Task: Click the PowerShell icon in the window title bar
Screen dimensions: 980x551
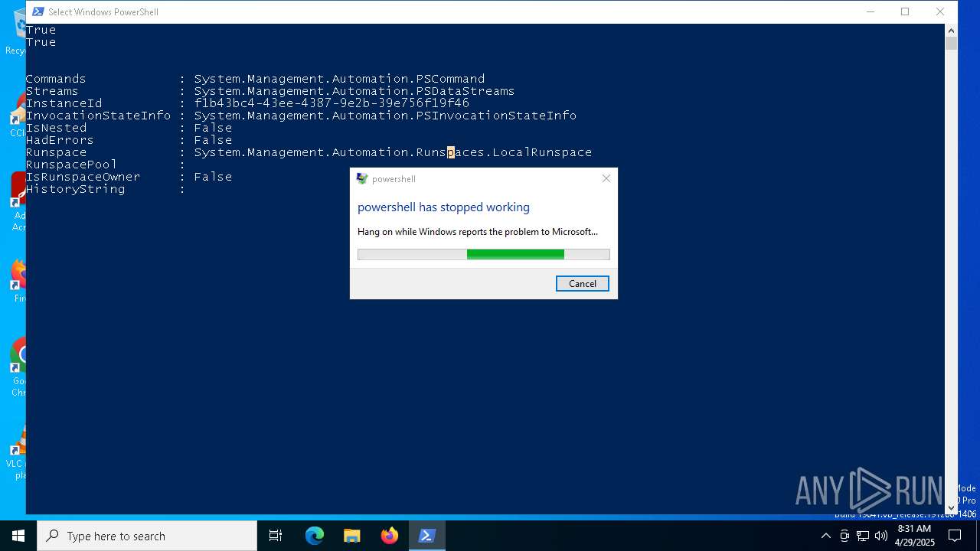Action: (38, 11)
